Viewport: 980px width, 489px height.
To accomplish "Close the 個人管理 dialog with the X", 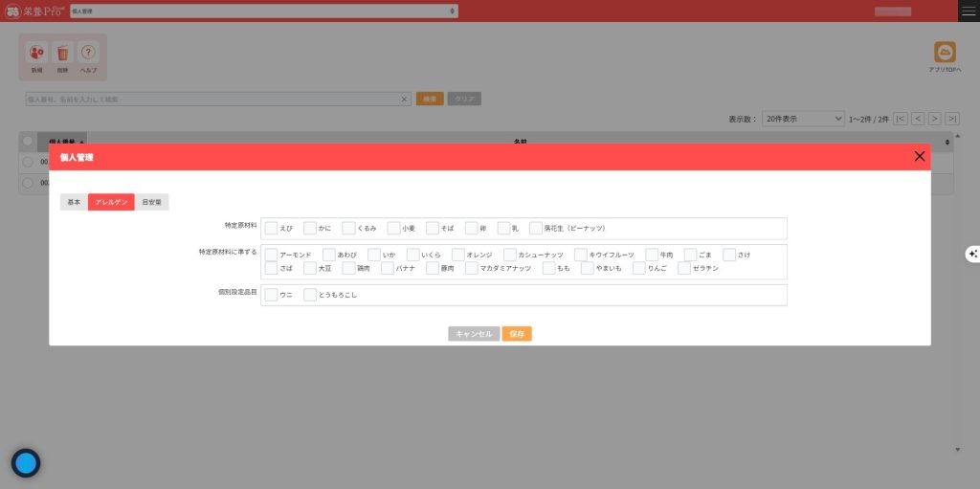I will pos(919,156).
